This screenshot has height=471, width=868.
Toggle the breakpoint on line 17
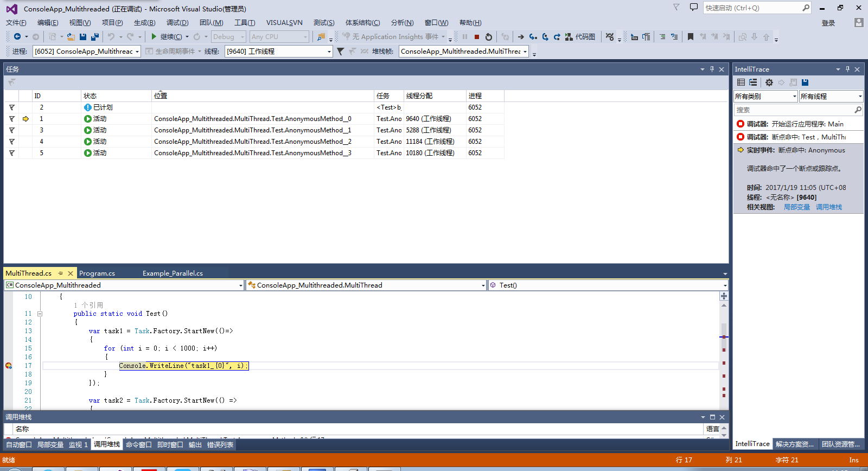[x=8, y=366]
